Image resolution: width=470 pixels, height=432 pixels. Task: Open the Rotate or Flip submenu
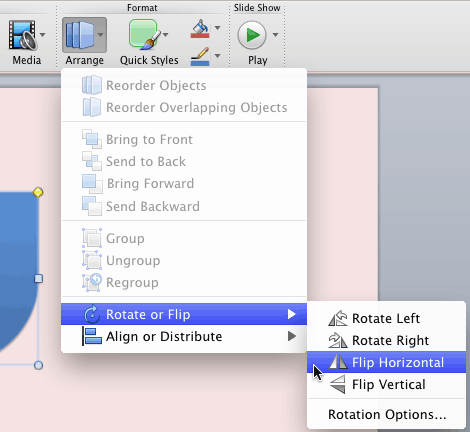[184, 314]
